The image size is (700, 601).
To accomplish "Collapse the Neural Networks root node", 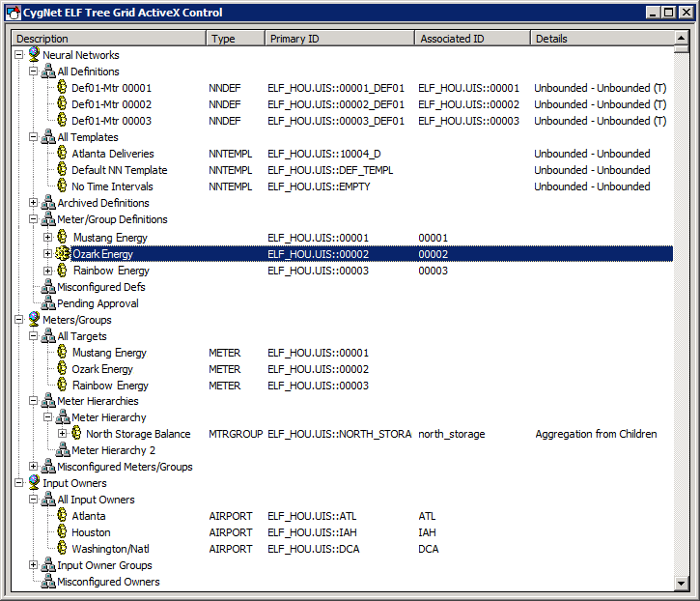I will point(18,55).
